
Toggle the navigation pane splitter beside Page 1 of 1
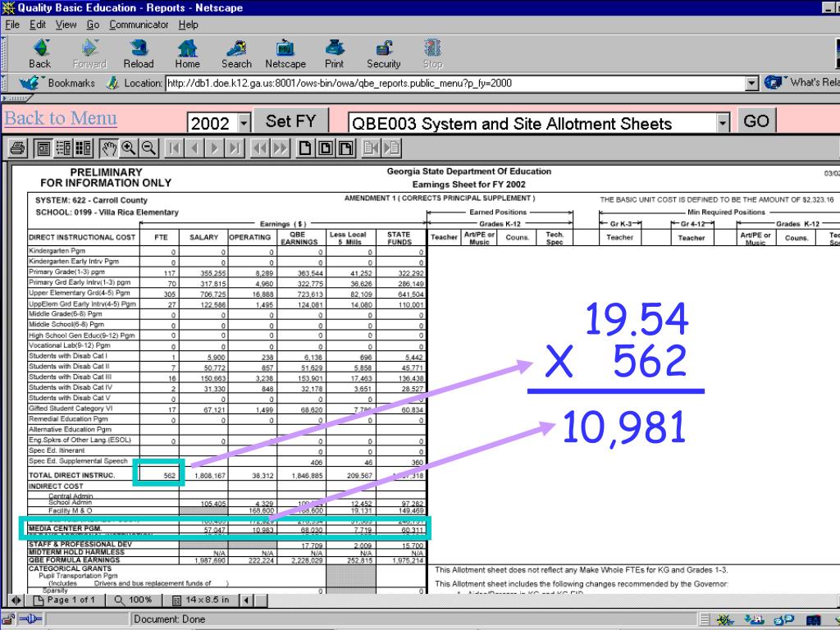pyautogui.click(x=16, y=600)
